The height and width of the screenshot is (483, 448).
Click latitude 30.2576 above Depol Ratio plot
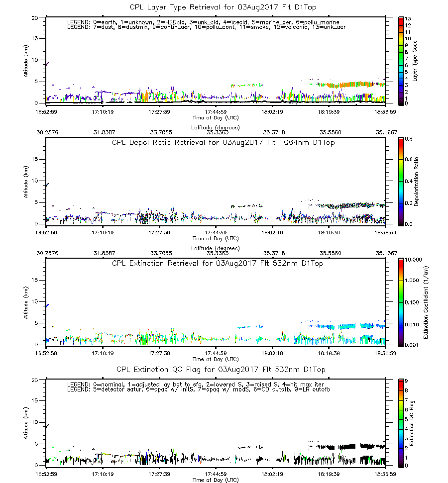pyautogui.click(x=47, y=132)
